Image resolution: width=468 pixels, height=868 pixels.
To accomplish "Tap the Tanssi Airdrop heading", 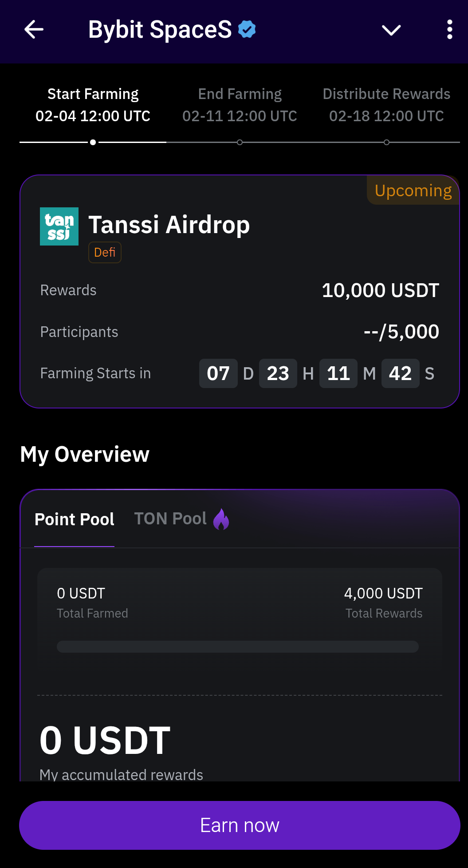I will tap(169, 225).
